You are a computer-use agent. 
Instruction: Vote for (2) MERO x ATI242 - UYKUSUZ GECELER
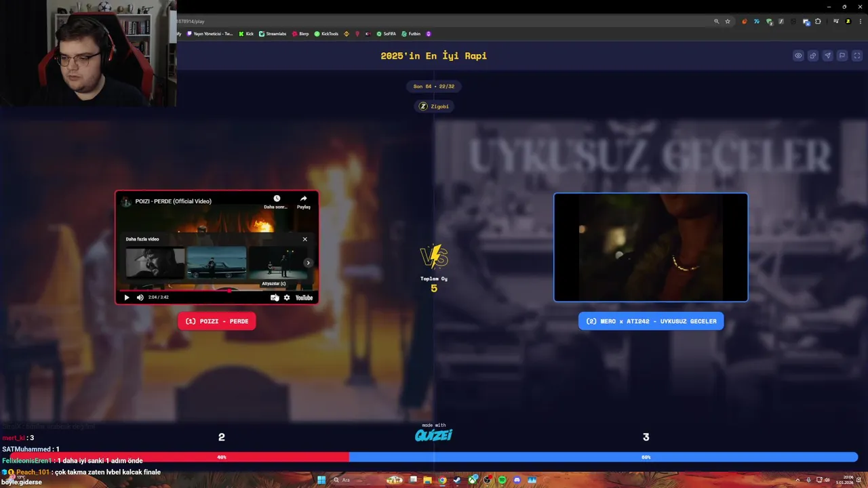651,321
